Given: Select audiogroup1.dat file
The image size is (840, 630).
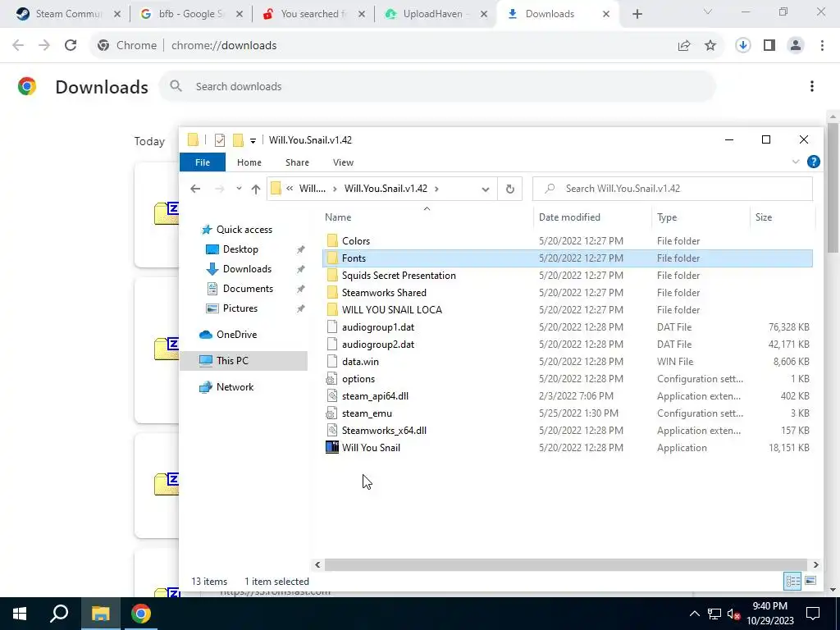Looking at the screenshot, I should [377, 326].
